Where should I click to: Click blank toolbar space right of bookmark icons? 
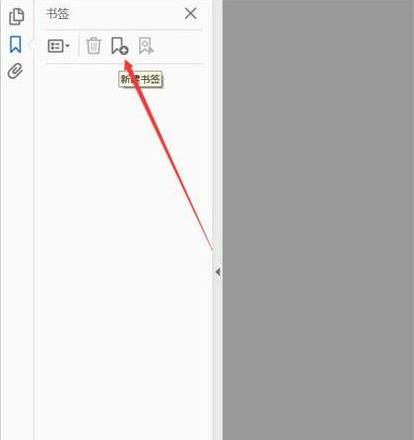click(180, 46)
